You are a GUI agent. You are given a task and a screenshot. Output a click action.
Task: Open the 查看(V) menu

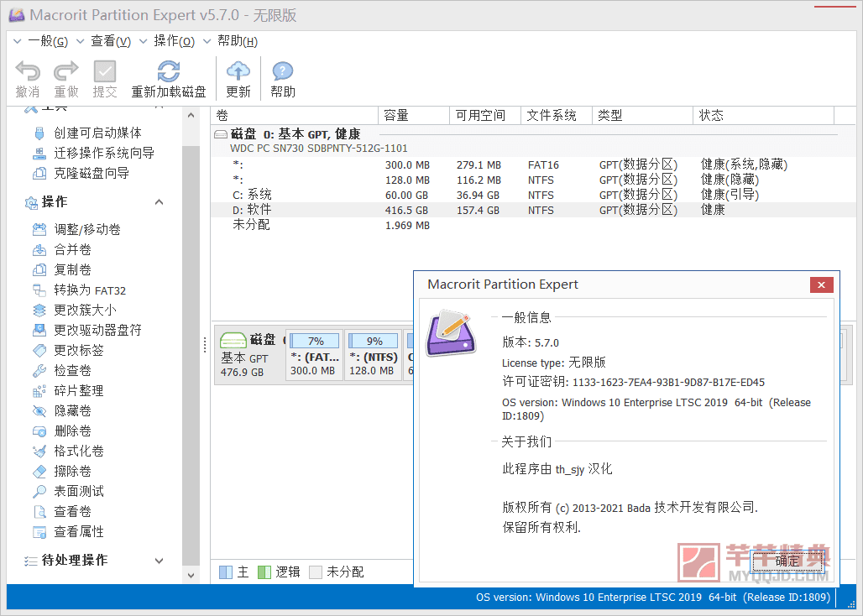pos(111,41)
